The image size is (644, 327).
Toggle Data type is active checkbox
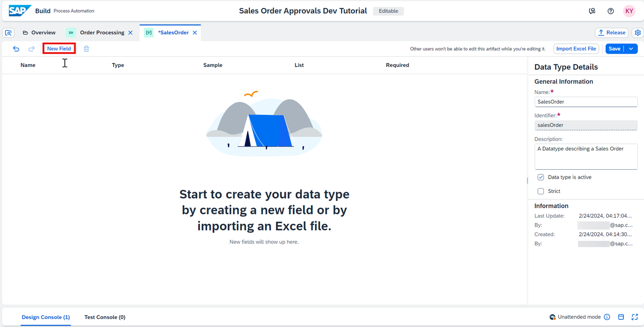click(541, 177)
